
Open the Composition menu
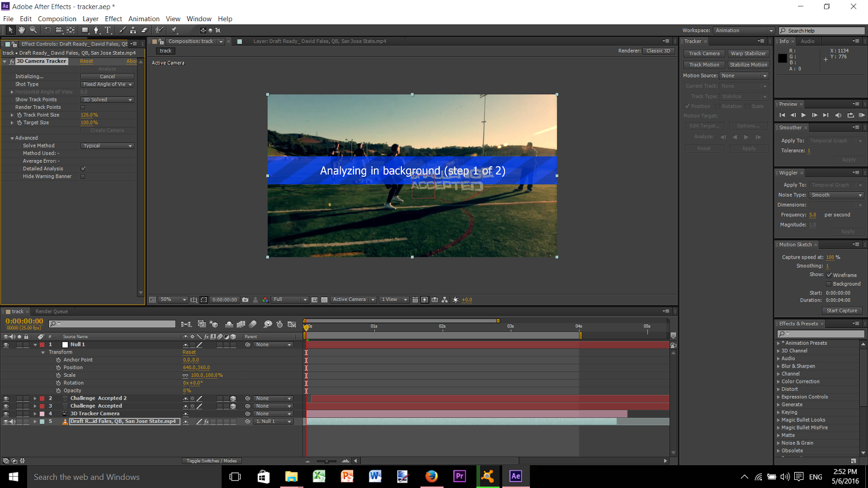pos(57,18)
